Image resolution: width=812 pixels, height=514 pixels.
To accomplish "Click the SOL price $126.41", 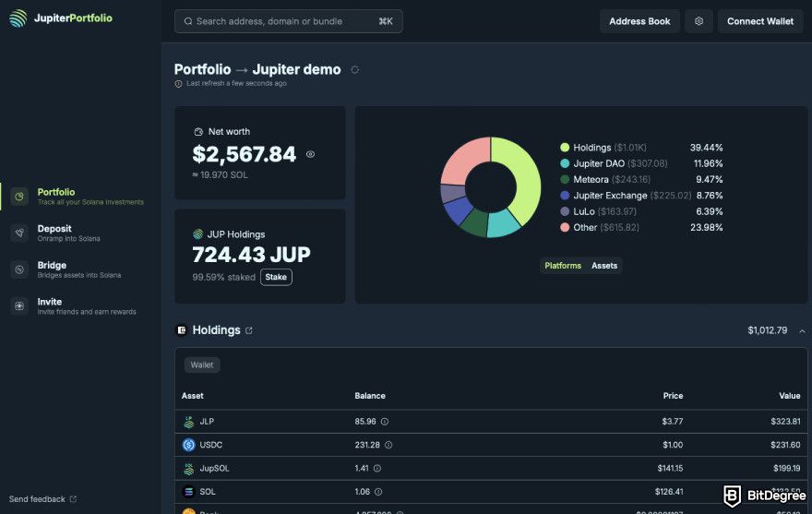I will [669, 492].
